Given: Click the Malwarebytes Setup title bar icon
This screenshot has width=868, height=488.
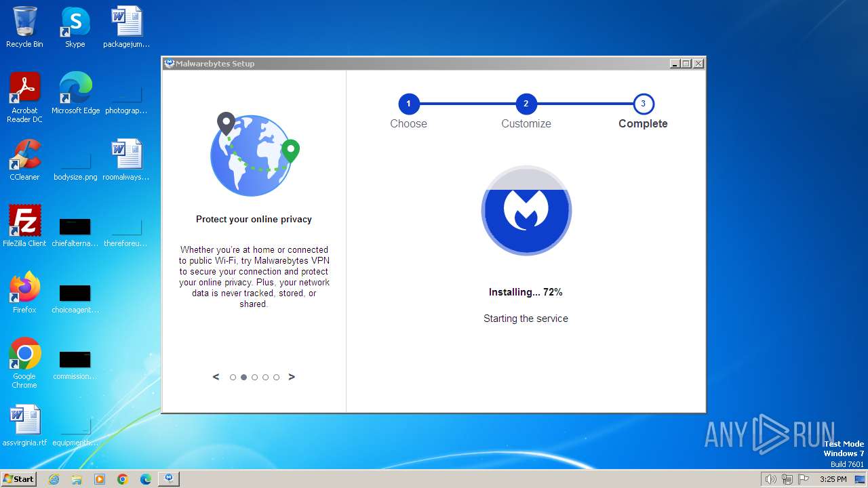Looking at the screenshot, I should click(170, 64).
